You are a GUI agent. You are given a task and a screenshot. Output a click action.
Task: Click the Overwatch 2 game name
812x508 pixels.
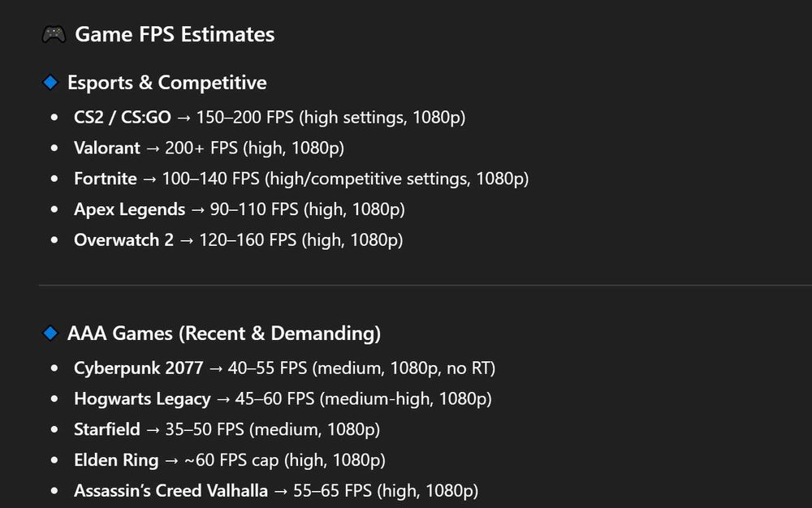tap(123, 239)
